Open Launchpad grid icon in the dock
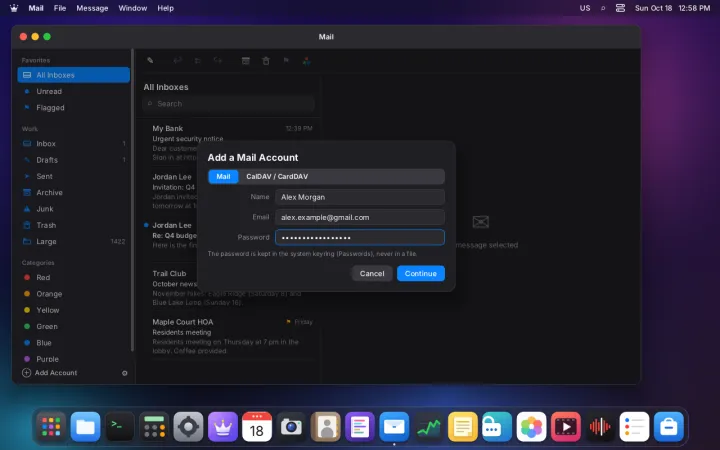The image size is (720, 450). point(51,427)
